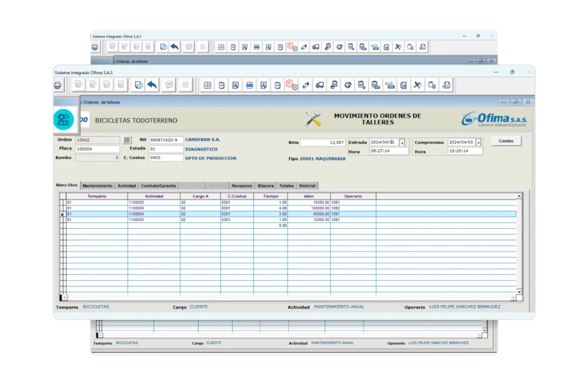
Task: Click the Operario column header
Action: 353,197
